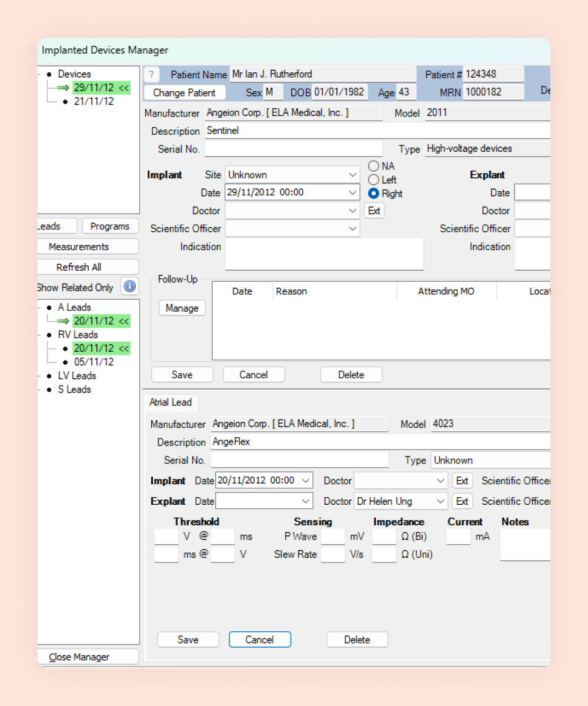Image resolution: width=588 pixels, height=706 pixels.
Task: Click the lead Notes text box
Action: (x=525, y=545)
